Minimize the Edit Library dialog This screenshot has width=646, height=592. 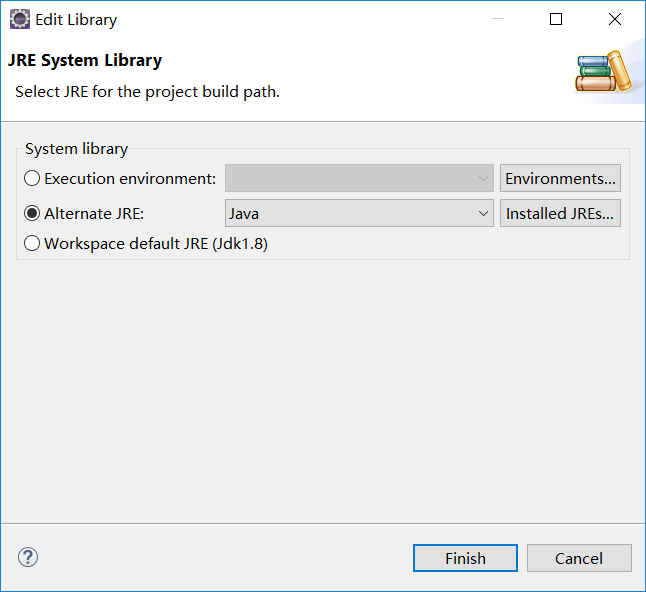pos(498,19)
